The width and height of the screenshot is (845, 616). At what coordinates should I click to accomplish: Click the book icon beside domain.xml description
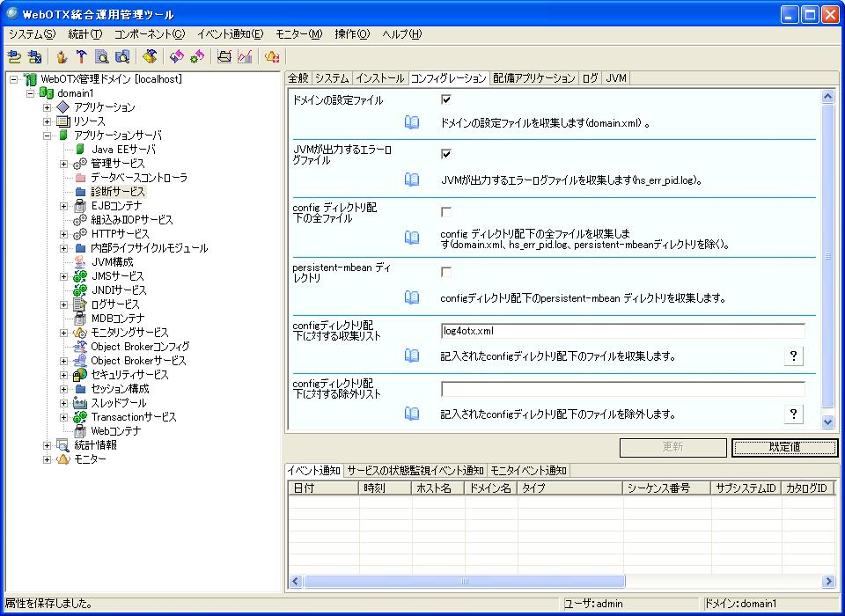point(412,122)
